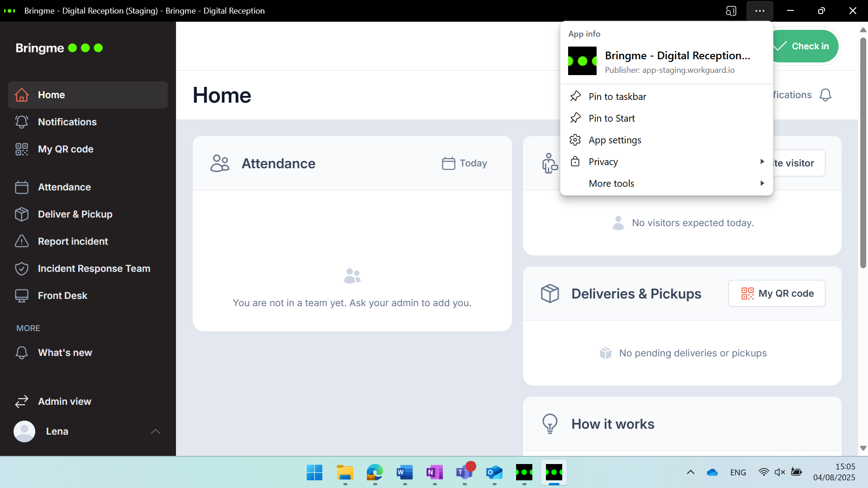Open My QR code in sidebar

tap(66, 149)
